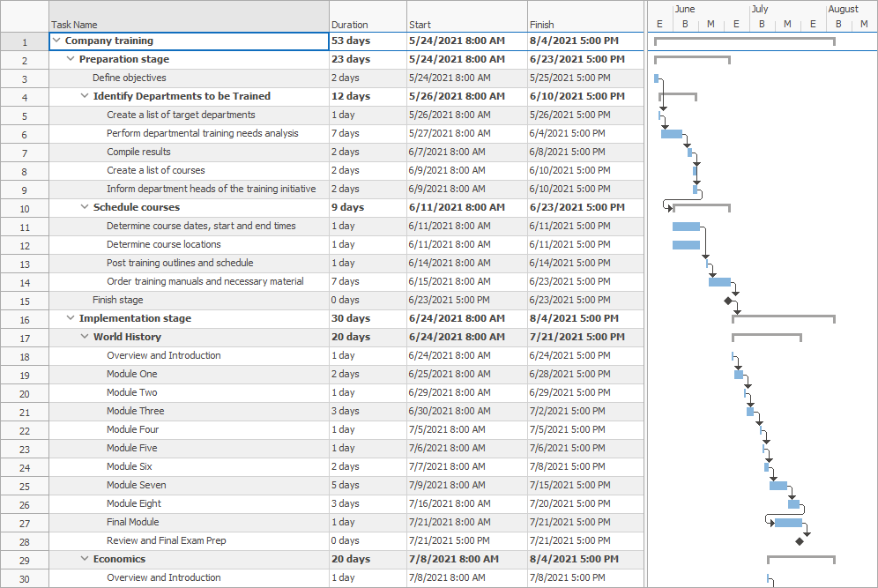Collapse the Implementation stage group
878x588 pixels.
[x=71, y=318]
